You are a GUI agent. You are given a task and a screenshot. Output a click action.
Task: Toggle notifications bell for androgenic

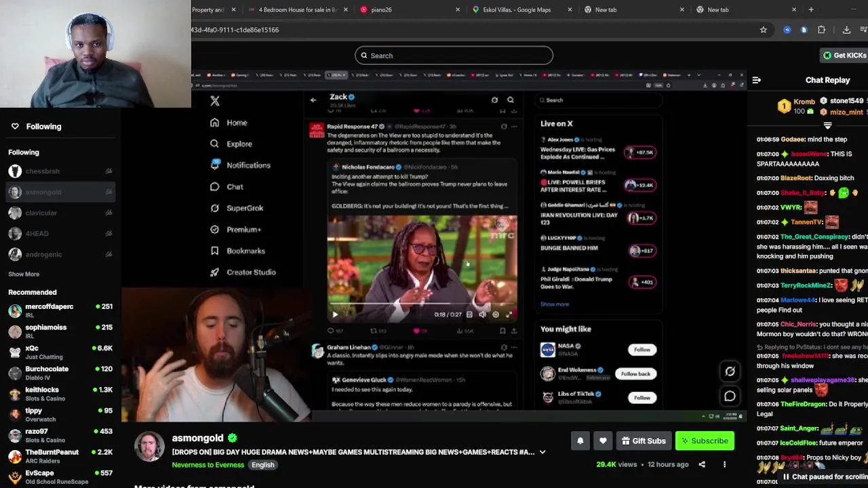tap(108, 254)
